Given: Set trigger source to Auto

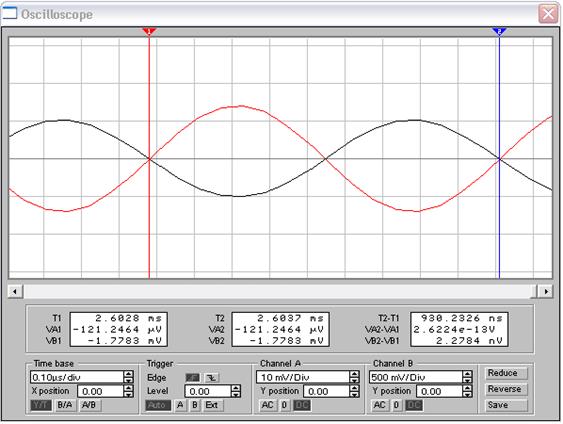Looking at the screenshot, I should pyautogui.click(x=158, y=405).
